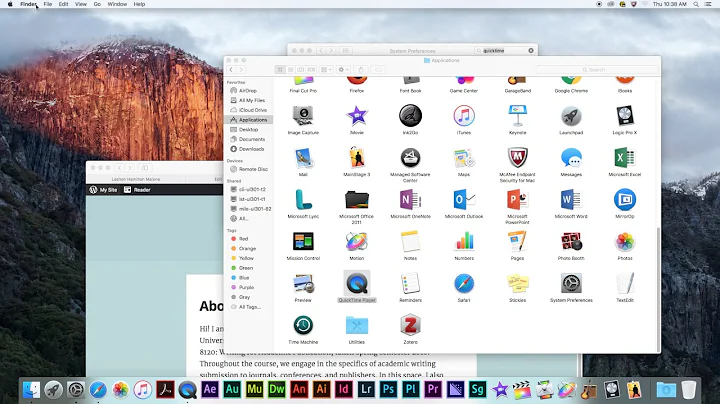Viewport: 720px width, 404px height.
Task: Select All My Files in sidebar
Action: click(250, 100)
